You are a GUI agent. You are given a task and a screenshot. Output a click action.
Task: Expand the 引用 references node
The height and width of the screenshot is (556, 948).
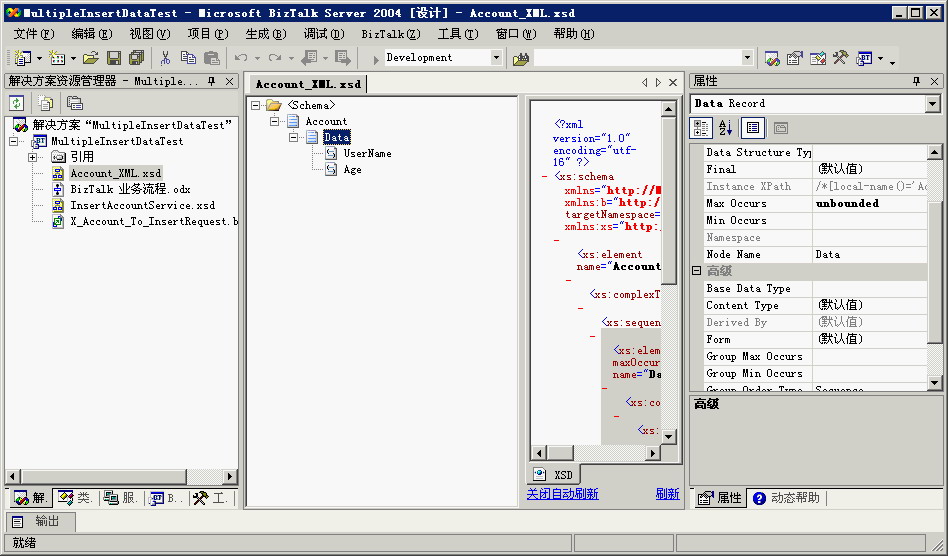33,157
